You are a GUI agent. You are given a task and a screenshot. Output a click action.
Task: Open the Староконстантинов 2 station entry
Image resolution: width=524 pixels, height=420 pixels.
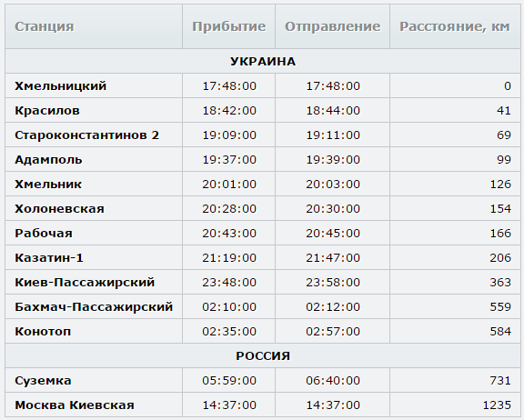[x=87, y=135]
